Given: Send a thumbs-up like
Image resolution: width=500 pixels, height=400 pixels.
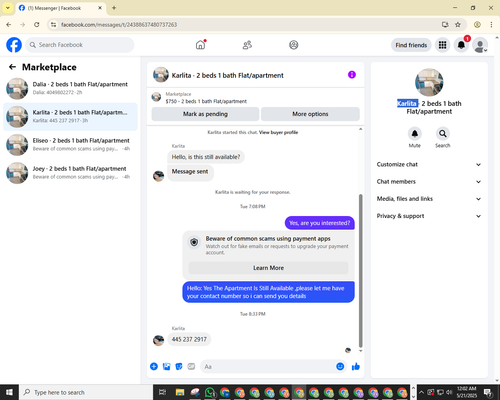Looking at the screenshot, I should point(356,367).
